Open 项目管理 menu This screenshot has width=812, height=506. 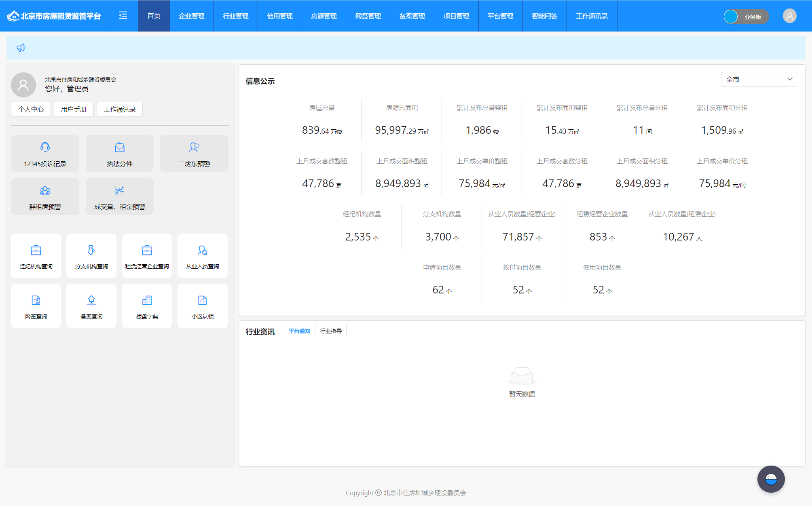click(x=456, y=16)
